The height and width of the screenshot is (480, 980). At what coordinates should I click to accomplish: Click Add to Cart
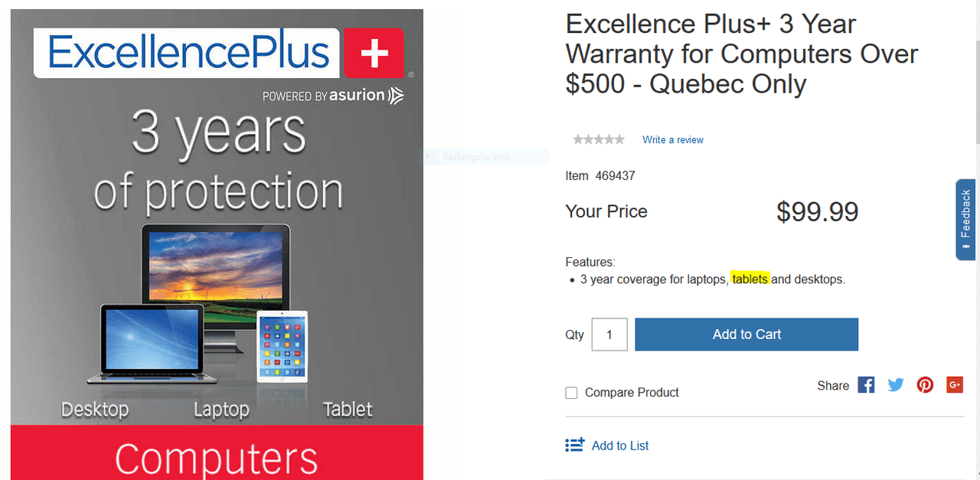click(746, 335)
